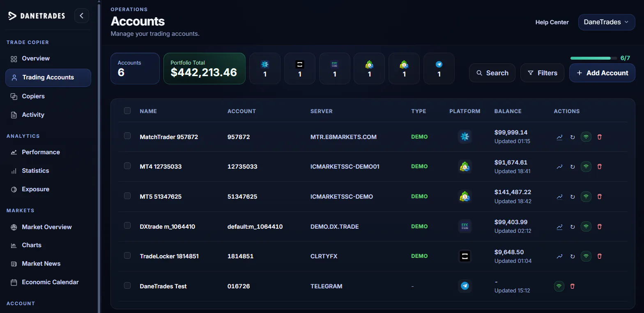Refresh the TradeLocker 1814851 account
Image resolution: width=644 pixels, height=313 pixels.
pyautogui.click(x=573, y=256)
